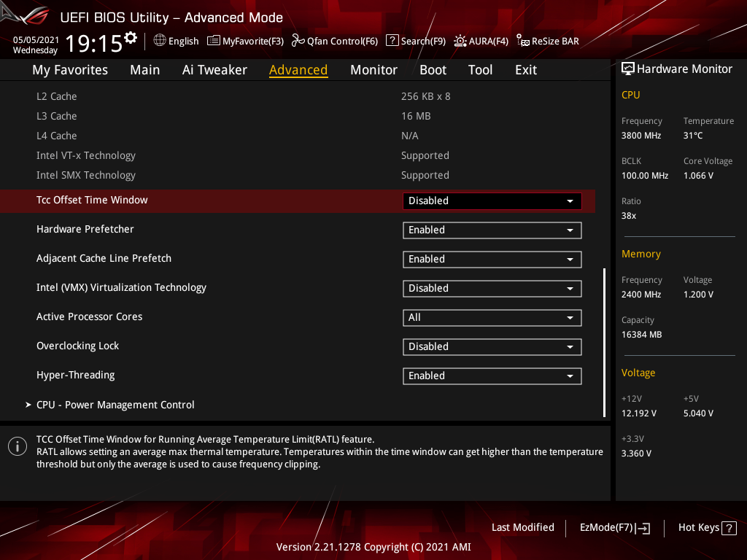Viewport: 747px width, 560px height.
Task: Select the Advanced tab
Action: coord(298,70)
